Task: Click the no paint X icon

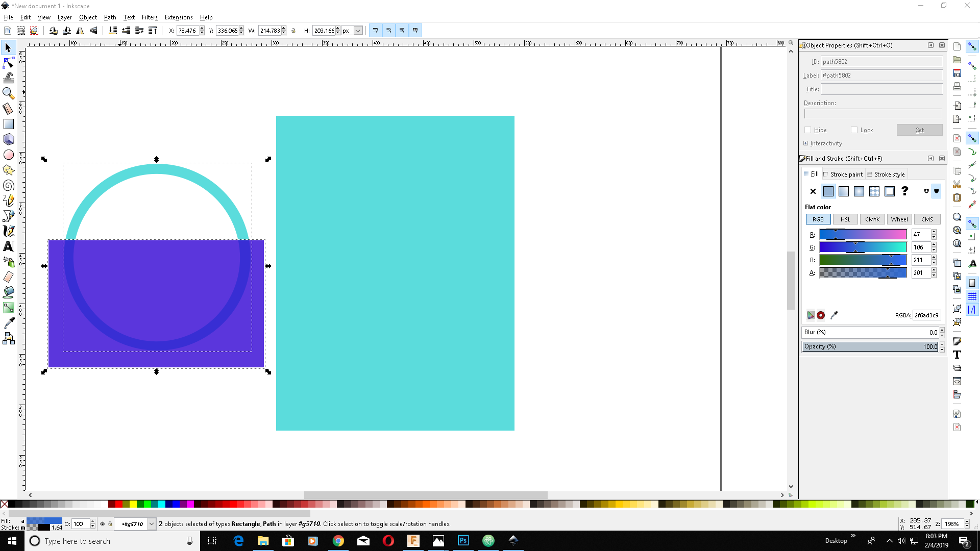Action: pyautogui.click(x=813, y=191)
